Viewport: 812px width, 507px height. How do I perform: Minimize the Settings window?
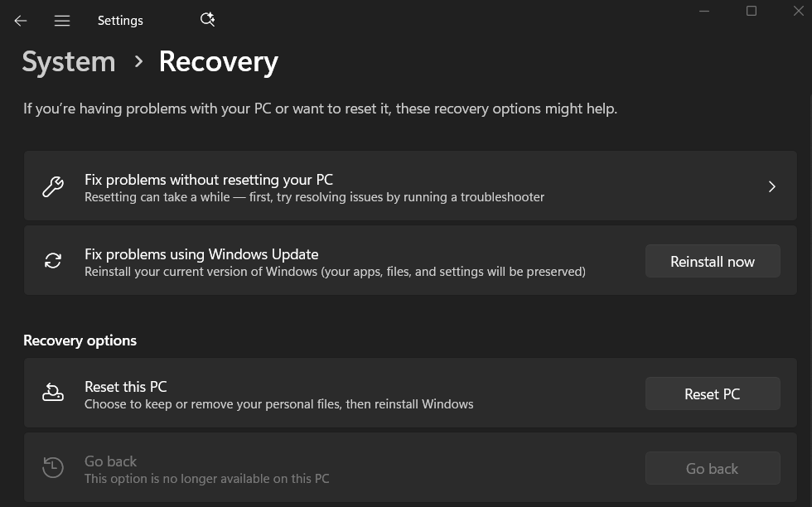pos(704,11)
